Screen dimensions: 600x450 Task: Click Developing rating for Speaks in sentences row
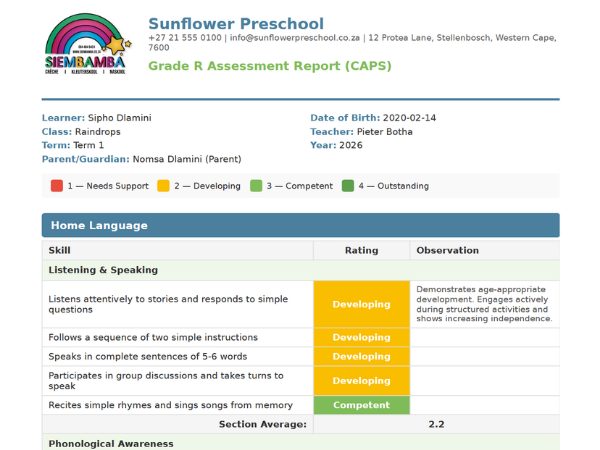click(362, 357)
